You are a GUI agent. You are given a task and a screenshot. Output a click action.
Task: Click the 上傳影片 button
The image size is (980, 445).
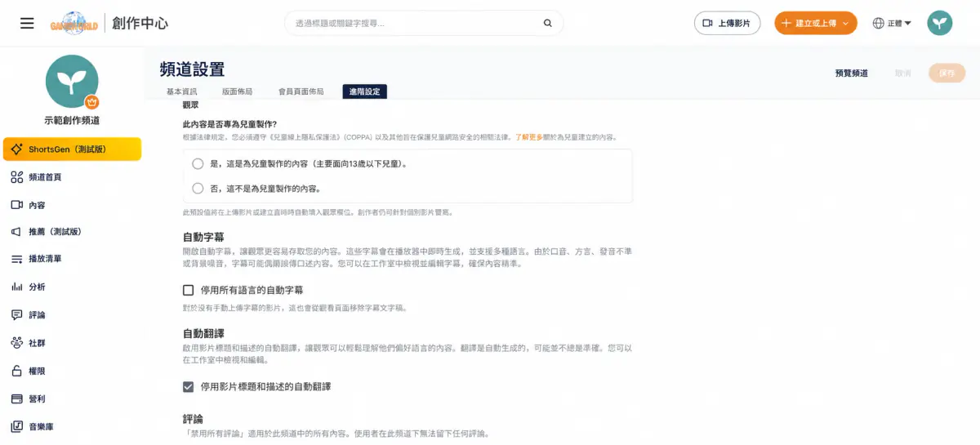(728, 23)
